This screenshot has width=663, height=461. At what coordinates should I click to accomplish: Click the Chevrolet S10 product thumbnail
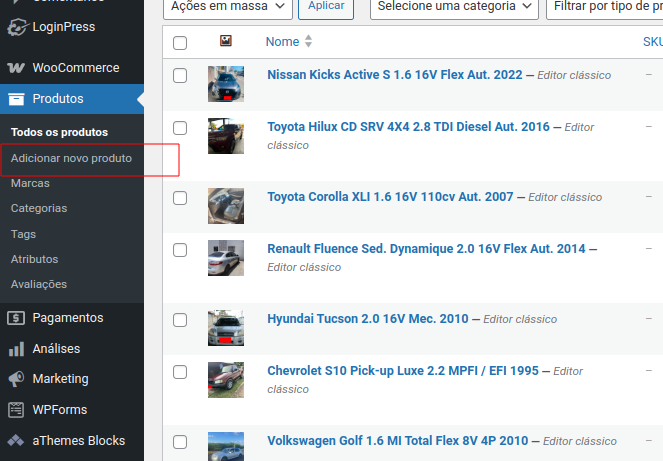226,379
